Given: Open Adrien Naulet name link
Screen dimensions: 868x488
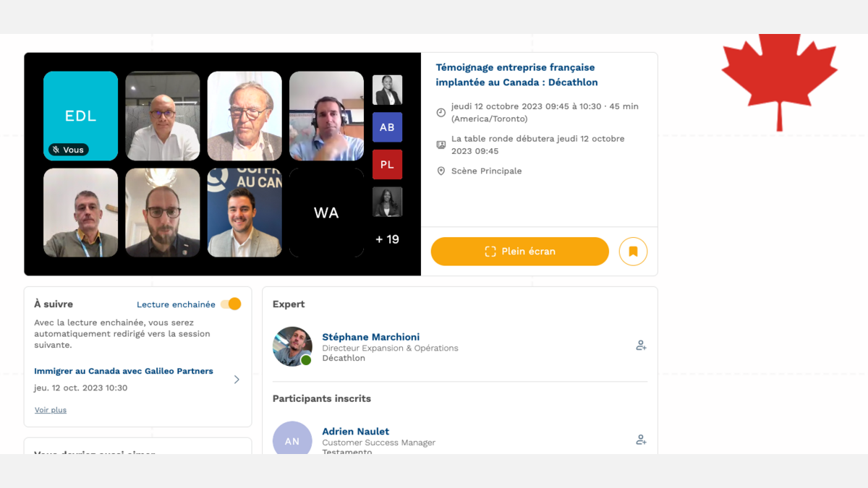Looking at the screenshot, I should coord(355,432).
